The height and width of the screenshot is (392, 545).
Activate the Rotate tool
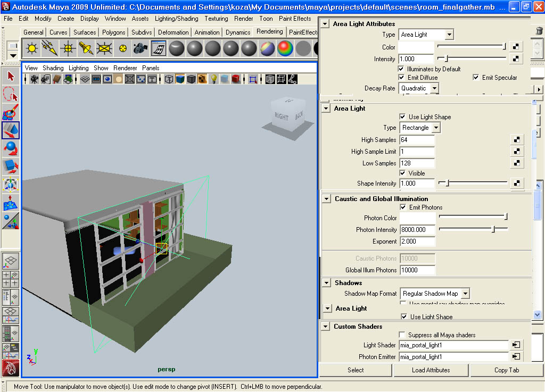(x=11, y=148)
